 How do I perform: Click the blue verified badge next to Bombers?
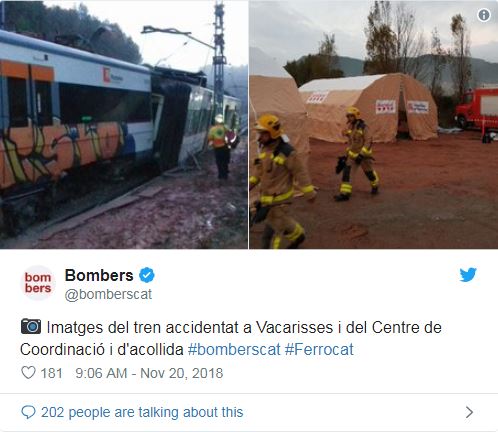tap(147, 275)
